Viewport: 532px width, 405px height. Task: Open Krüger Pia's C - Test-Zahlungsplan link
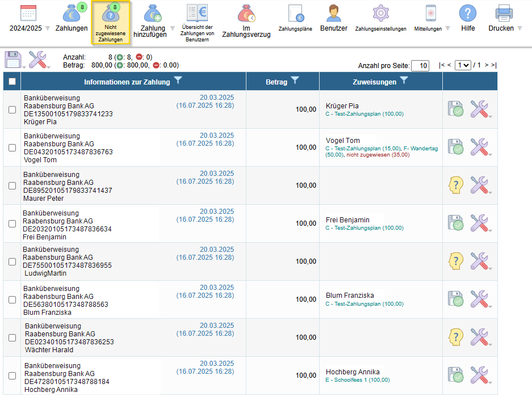coord(365,114)
